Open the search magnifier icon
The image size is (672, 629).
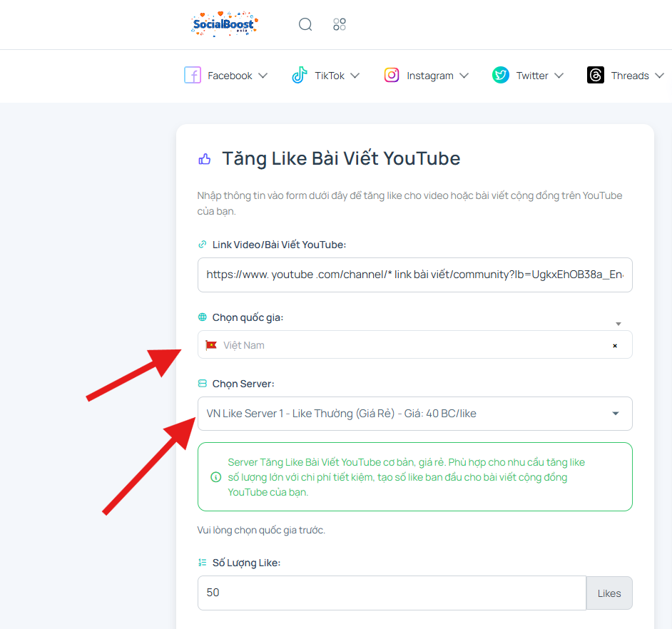point(305,24)
